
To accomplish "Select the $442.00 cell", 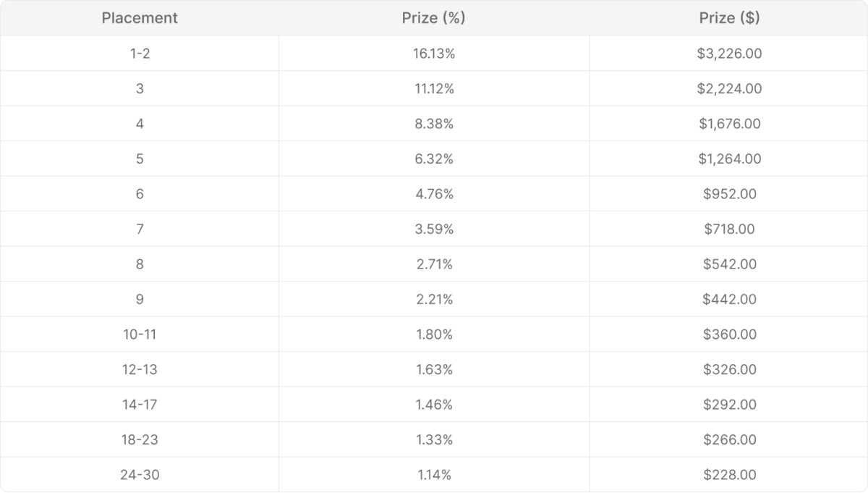I will [729, 299].
